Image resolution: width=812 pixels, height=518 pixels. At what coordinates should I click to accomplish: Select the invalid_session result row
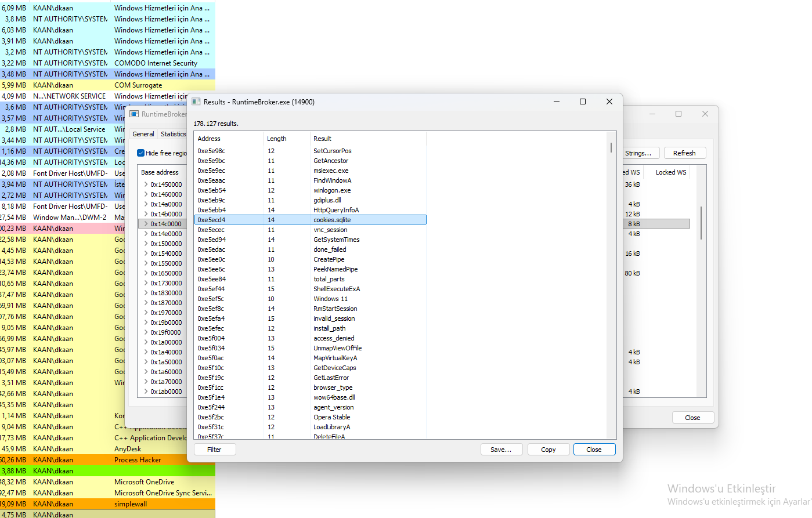tap(311, 318)
